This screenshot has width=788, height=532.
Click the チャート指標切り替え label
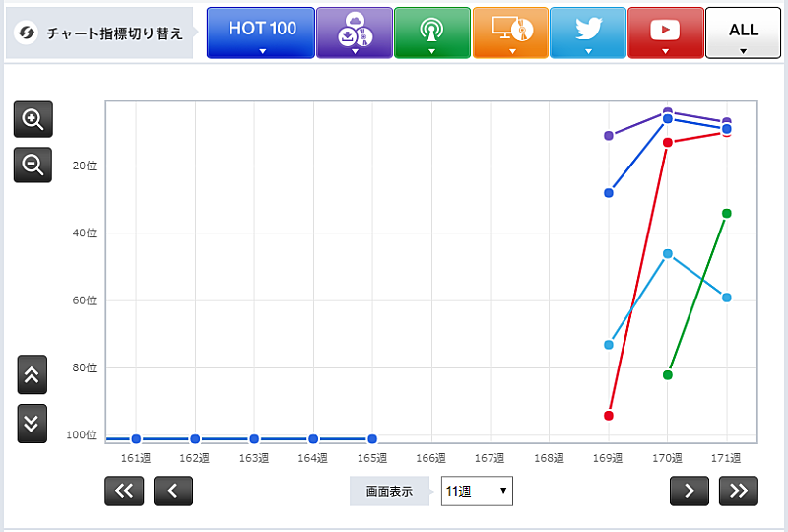pyautogui.click(x=100, y=33)
